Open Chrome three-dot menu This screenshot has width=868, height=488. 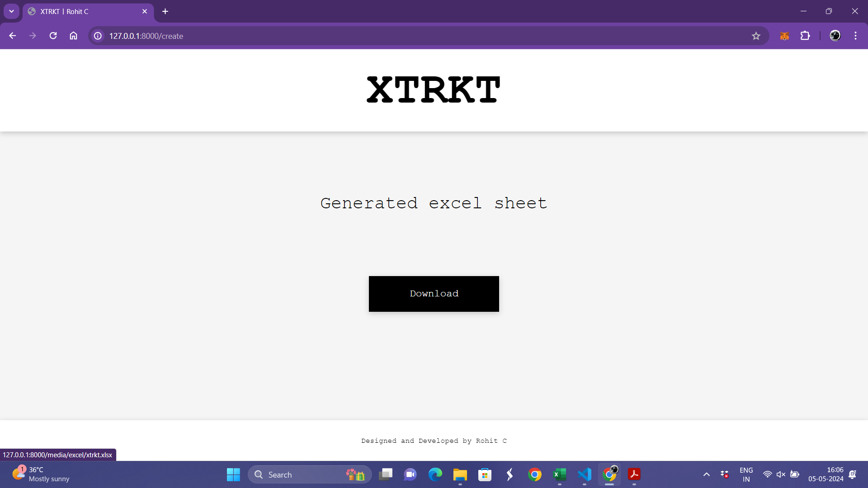855,36
